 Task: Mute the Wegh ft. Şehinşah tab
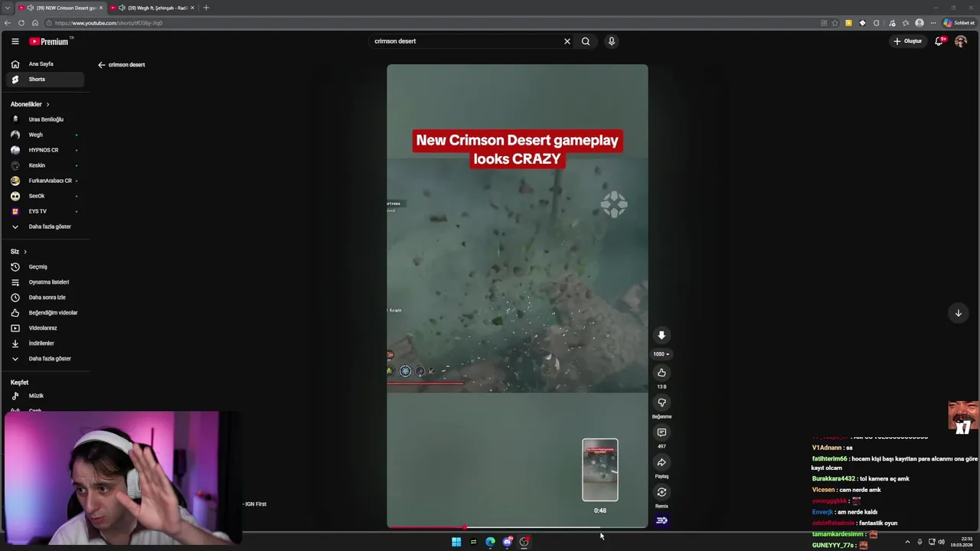pos(122,8)
